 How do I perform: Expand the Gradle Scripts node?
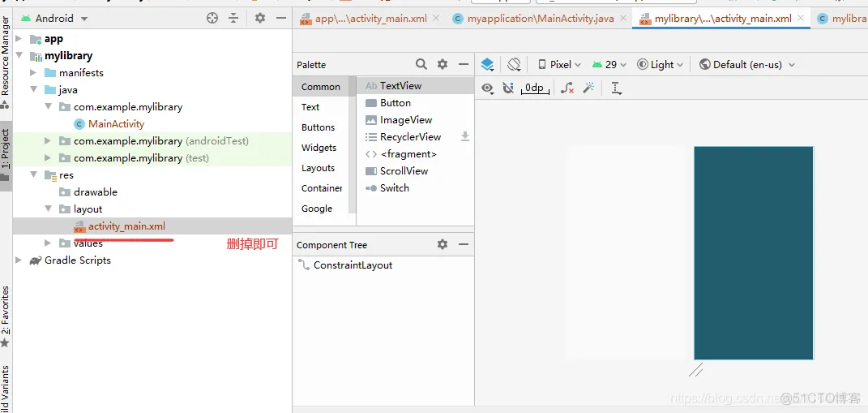click(x=19, y=260)
